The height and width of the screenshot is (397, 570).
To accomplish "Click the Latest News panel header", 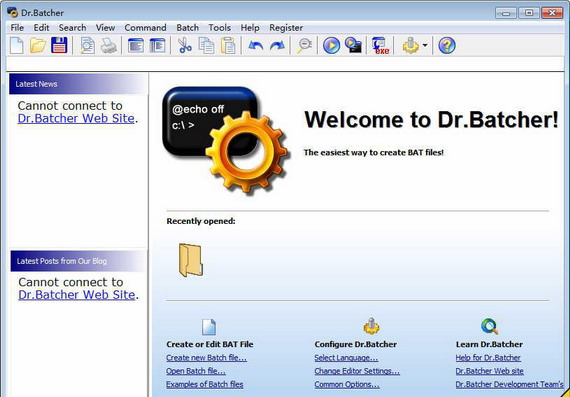I will coord(78,84).
